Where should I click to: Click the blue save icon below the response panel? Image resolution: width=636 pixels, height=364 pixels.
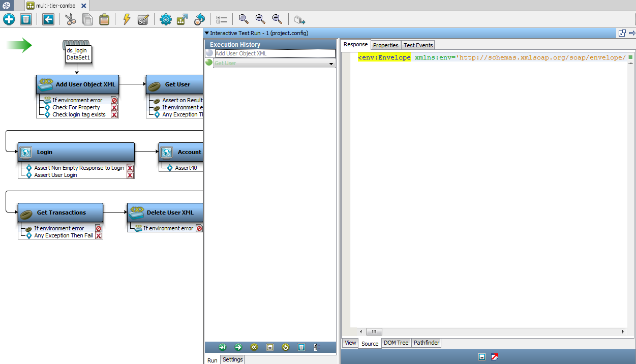click(x=482, y=357)
